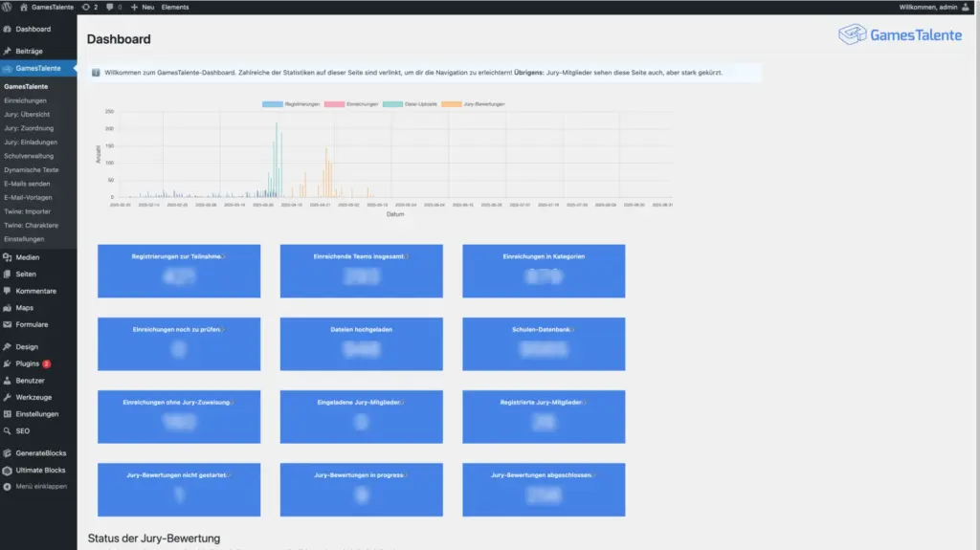Open Einreichungen ohne Jury-Zuweisung tile
This screenshot has height=550, width=980.
click(x=179, y=417)
